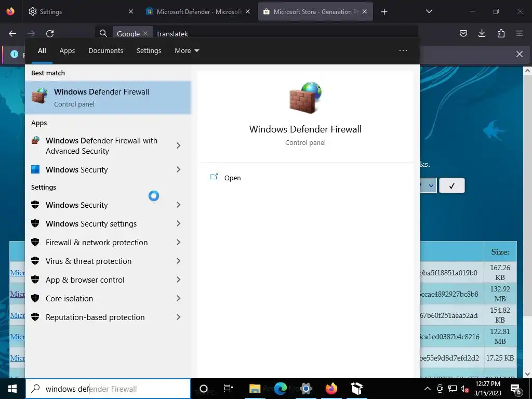Click the Windows Security app blue icon
This screenshot has height=399, width=532.
pyautogui.click(x=35, y=169)
